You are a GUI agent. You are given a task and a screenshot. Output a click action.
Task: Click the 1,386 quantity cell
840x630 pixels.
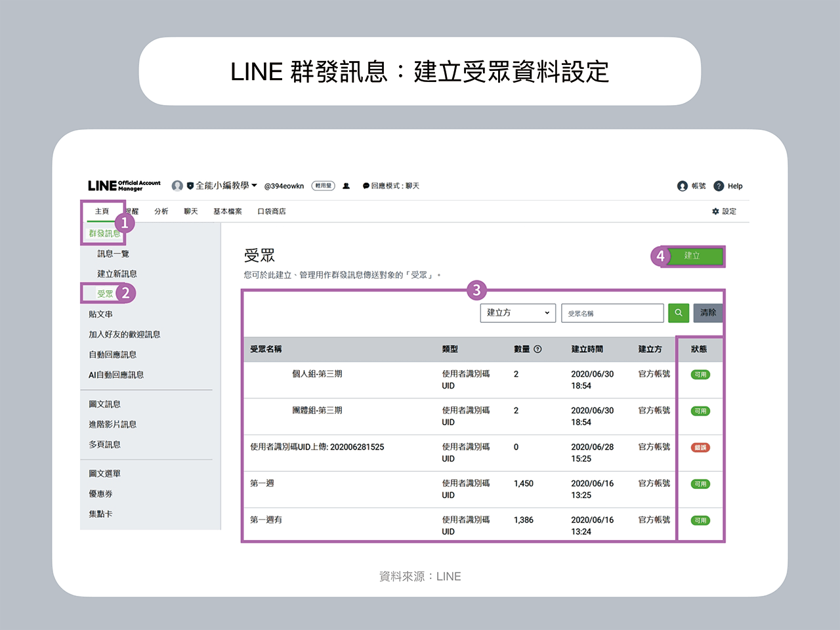pos(524,520)
